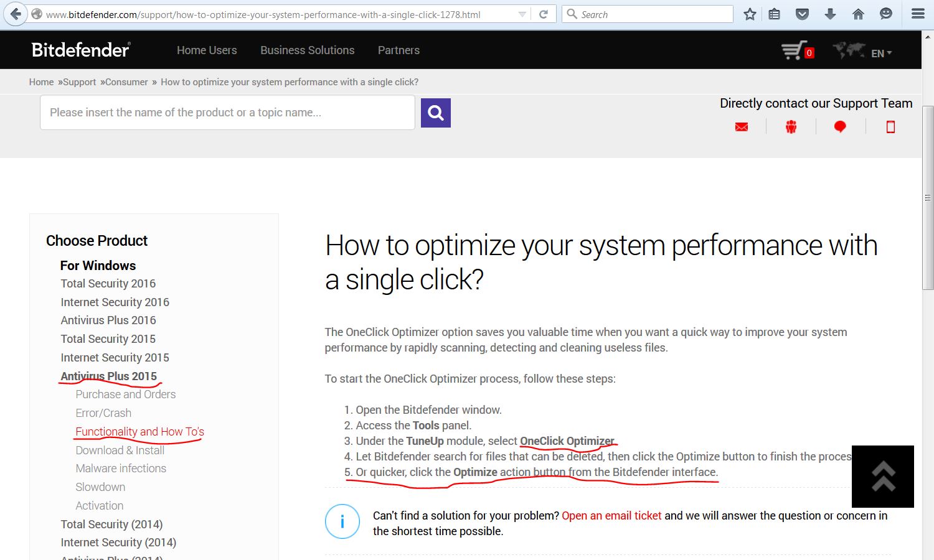The width and height of the screenshot is (934, 560).
Task: Expand Internet Security (2014) product
Action: [x=118, y=543]
